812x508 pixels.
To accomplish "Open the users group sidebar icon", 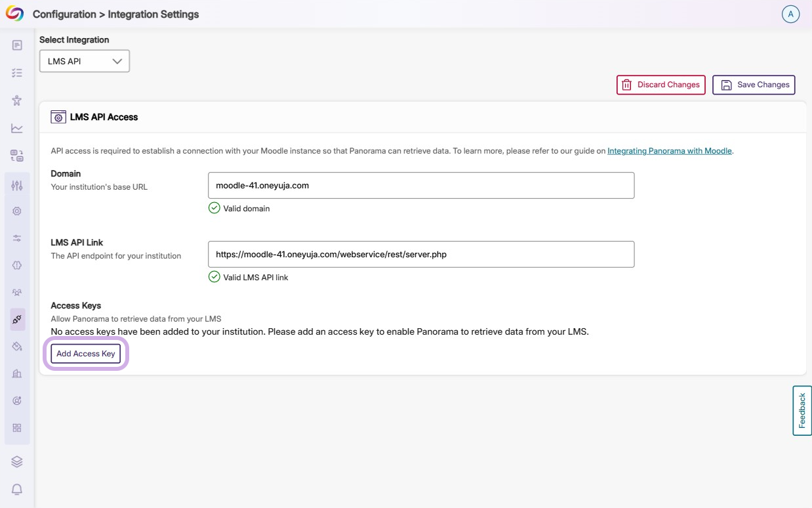I will [17, 292].
